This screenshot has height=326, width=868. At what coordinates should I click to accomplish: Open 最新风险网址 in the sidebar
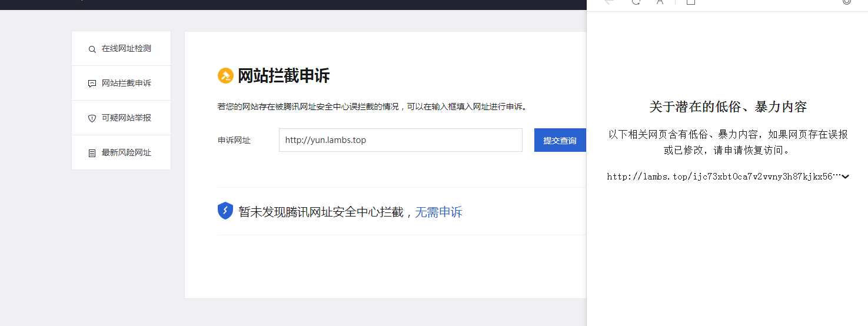click(121, 153)
